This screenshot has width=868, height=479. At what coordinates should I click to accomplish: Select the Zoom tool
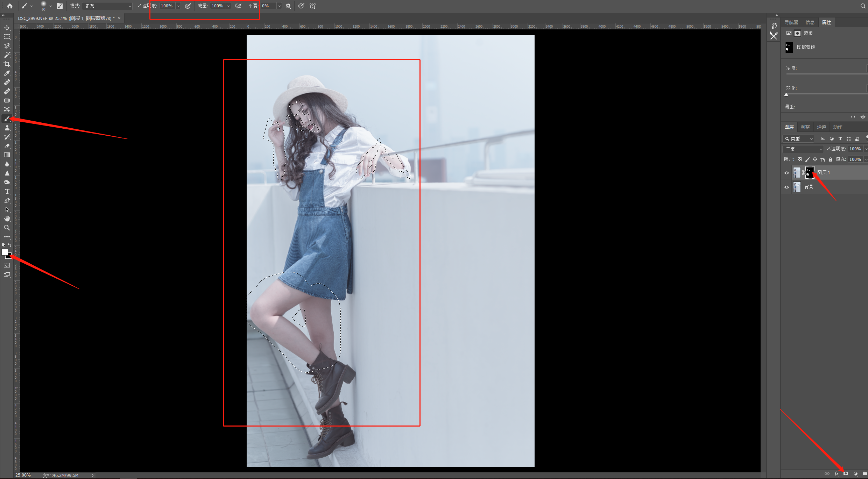point(7,228)
